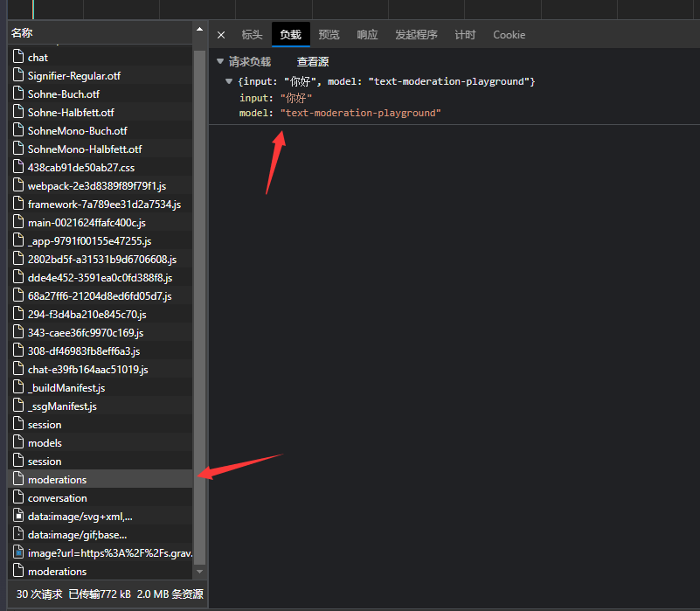700x611 pixels.
Task: Click image icon of data:image/svg+xml row
Action: click(18, 516)
